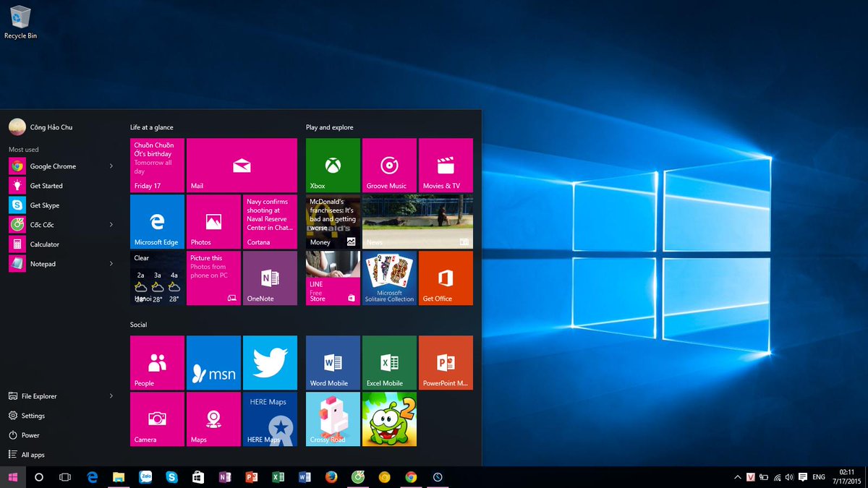
Task: Open the msn tile
Action: coord(213,363)
